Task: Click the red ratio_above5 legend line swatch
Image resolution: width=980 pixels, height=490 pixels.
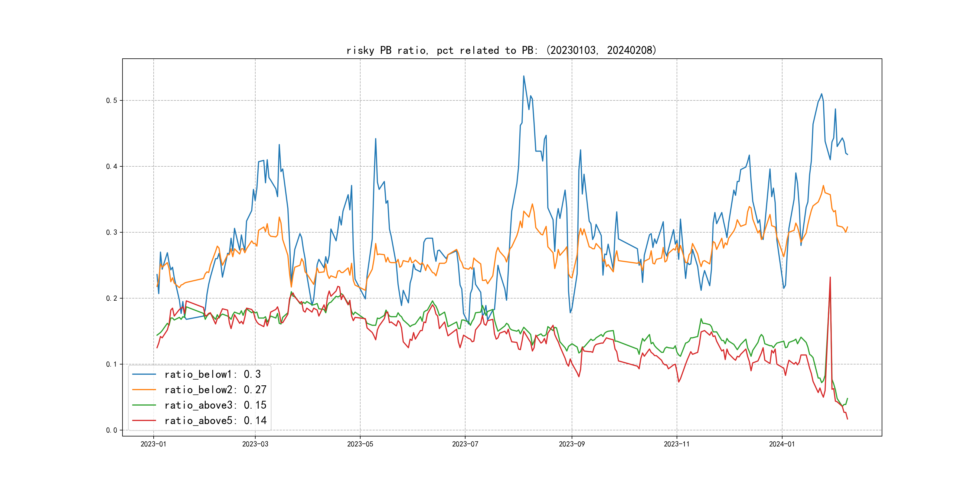Action: point(144,420)
